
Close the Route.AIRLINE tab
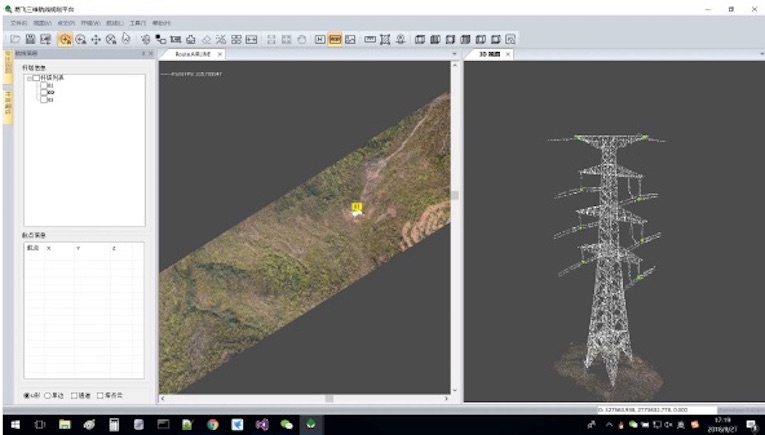[220, 54]
